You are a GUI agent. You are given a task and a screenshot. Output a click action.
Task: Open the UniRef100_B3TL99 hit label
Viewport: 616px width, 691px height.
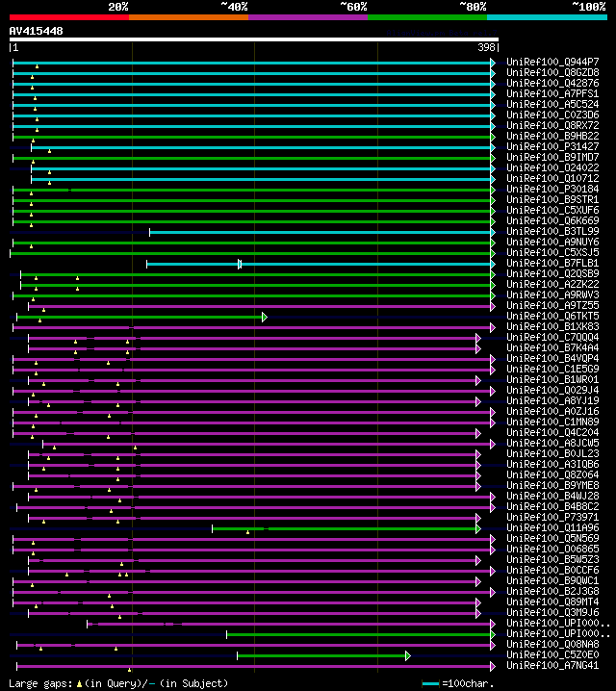[552, 231]
